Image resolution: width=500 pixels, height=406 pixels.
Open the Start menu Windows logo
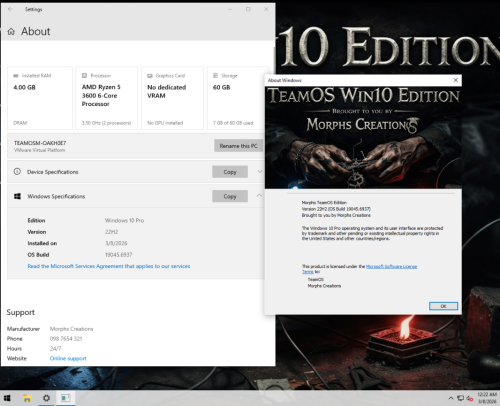[x=7, y=398]
